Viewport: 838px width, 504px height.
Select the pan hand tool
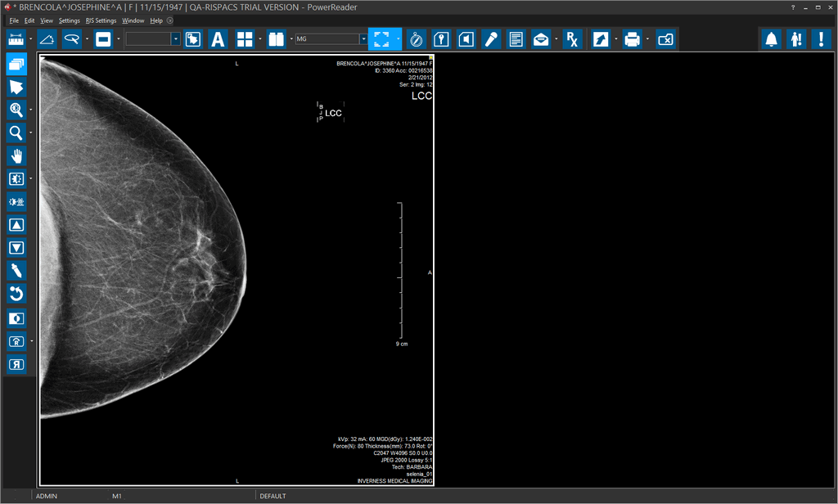(x=16, y=155)
